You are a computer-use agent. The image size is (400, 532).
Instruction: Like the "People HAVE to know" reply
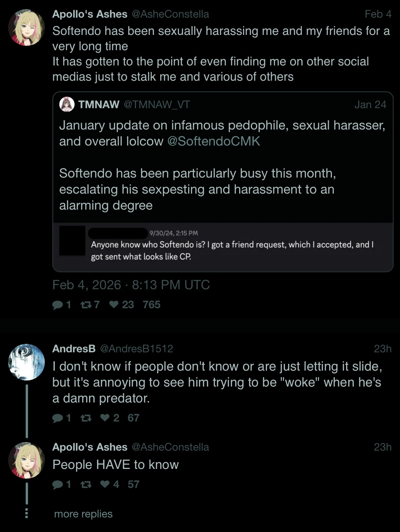pyautogui.click(x=106, y=485)
